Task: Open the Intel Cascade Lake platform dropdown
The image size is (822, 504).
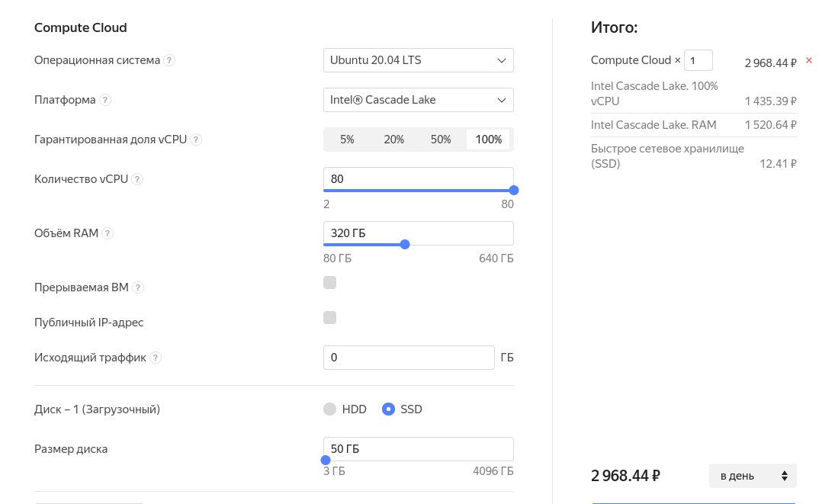Action: 419,100
